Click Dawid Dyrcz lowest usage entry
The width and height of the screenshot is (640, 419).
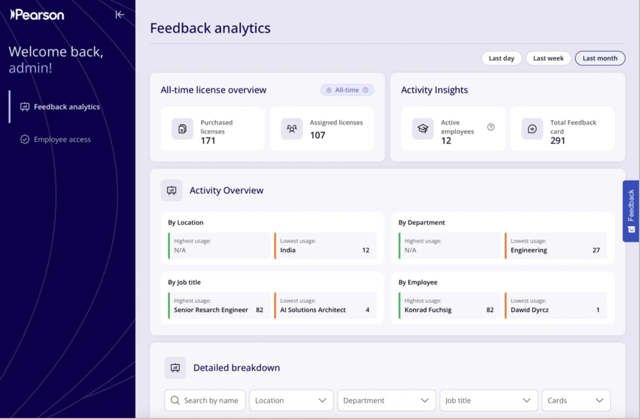click(x=556, y=305)
